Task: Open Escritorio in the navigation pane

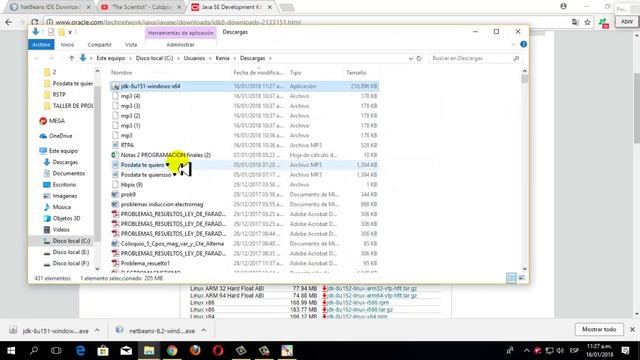Action: click(60, 184)
